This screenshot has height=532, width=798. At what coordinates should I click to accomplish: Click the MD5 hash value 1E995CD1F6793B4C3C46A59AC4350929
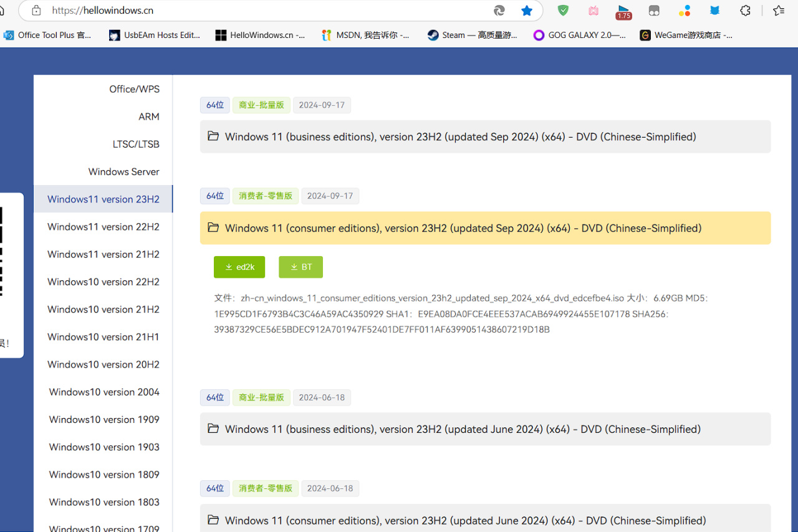point(299,314)
